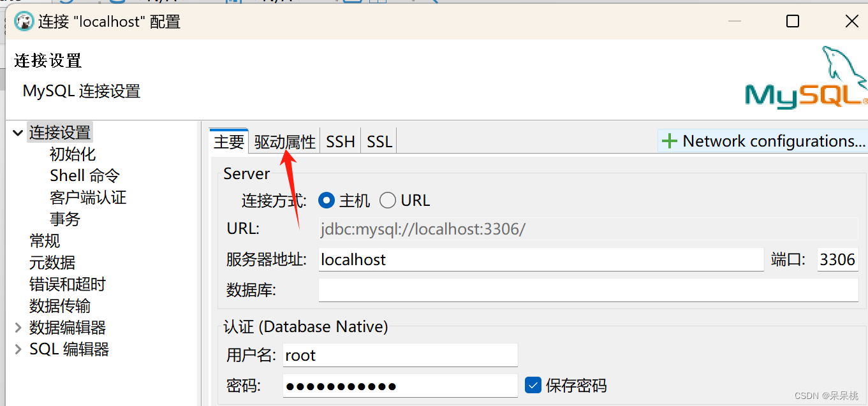Select the SQL 编辑器 tree item
The image size is (868, 406).
pyautogui.click(x=69, y=349)
